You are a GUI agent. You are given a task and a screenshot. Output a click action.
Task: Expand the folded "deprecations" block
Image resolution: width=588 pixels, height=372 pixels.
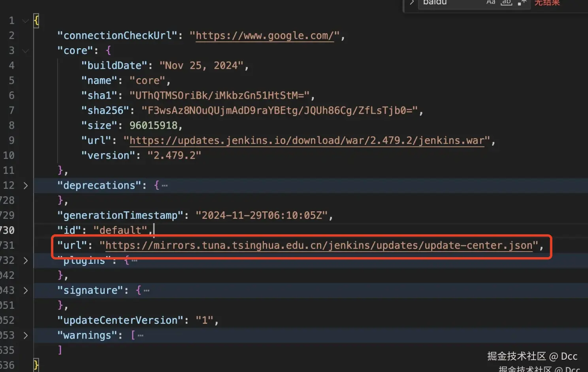click(x=26, y=186)
